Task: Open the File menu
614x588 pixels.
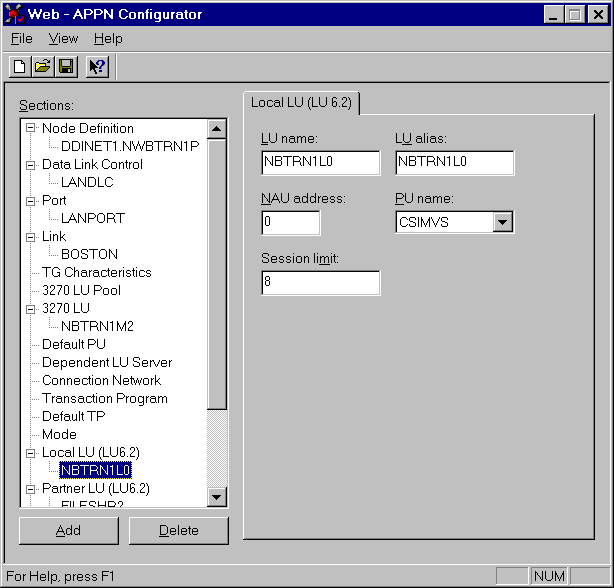Action: click(x=21, y=39)
